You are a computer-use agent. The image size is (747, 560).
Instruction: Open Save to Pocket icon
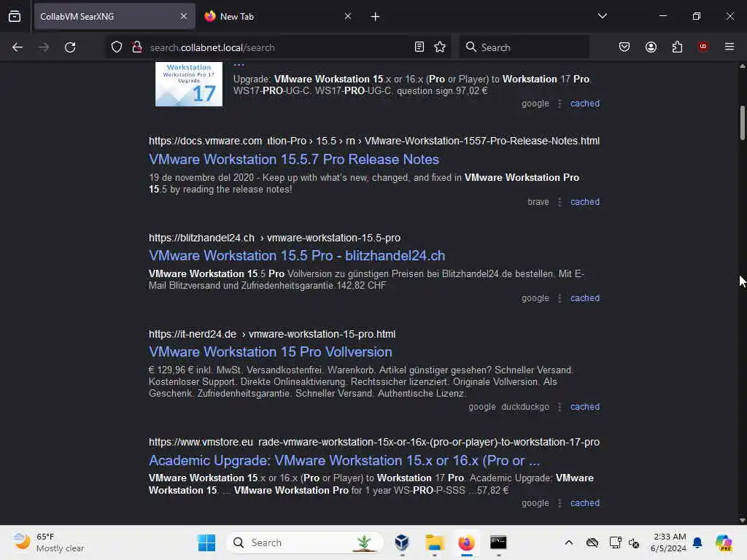point(624,47)
